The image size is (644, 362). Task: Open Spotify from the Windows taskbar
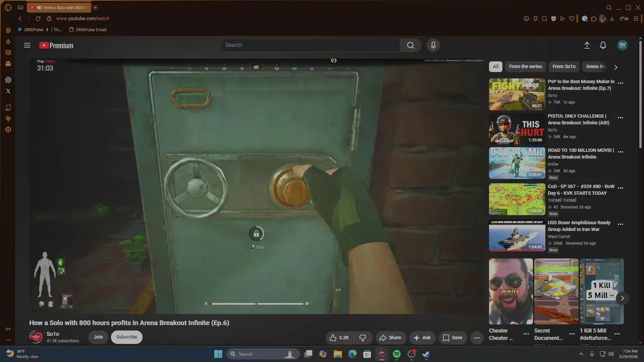coord(396,354)
